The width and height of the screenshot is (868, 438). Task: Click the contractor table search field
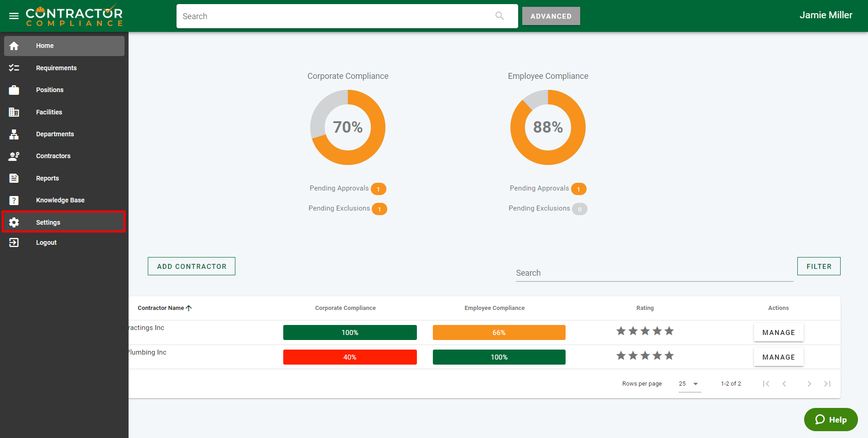pyautogui.click(x=654, y=273)
